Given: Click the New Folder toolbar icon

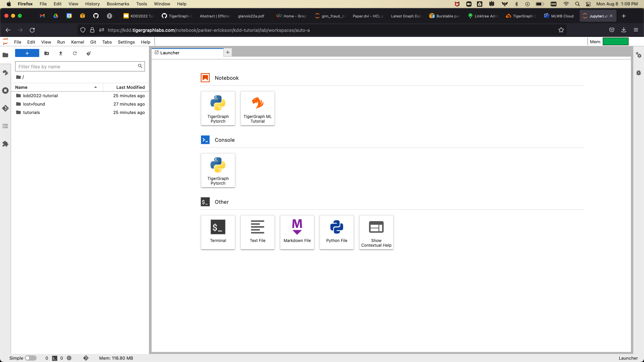Looking at the screenshot, I should tap(47, 53).
